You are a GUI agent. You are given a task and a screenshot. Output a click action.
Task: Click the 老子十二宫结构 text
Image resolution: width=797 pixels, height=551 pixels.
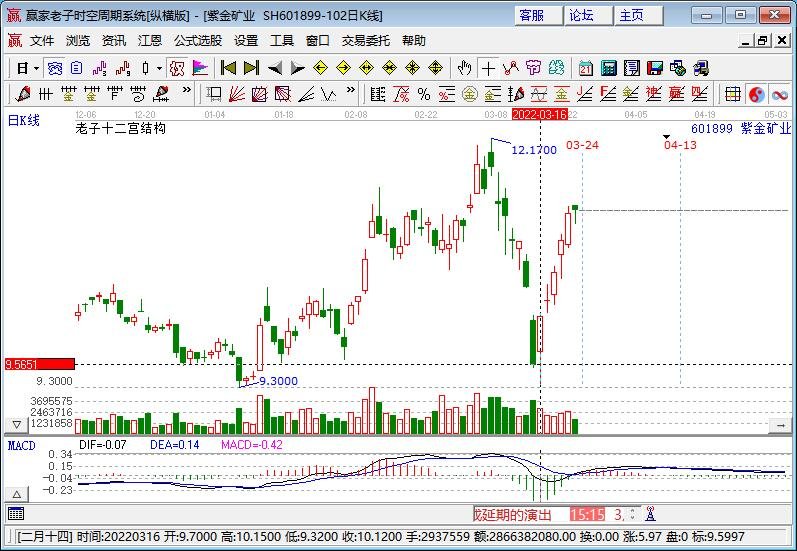(120, 128)
